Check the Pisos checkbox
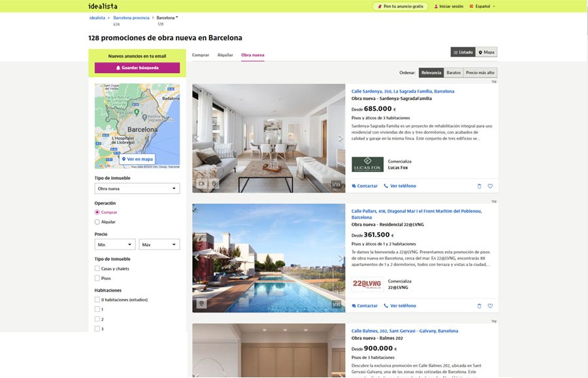588x378 pixels. click(x=97, y=278)
